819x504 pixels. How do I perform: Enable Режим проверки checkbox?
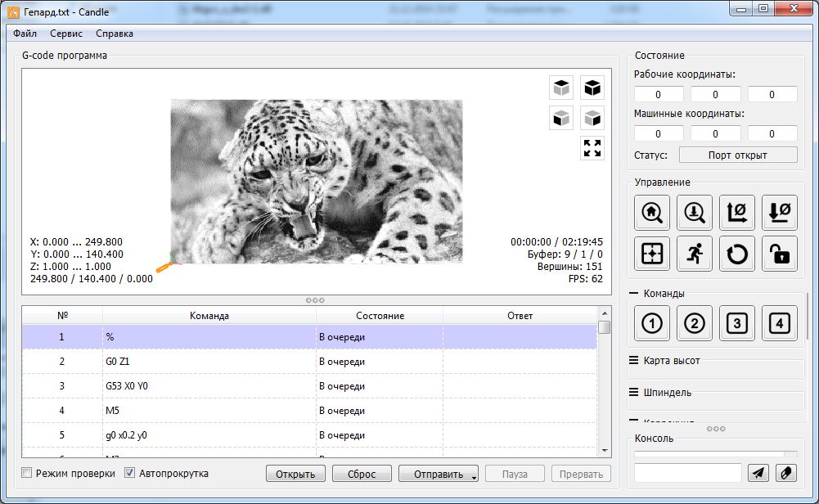coord(27,473)
